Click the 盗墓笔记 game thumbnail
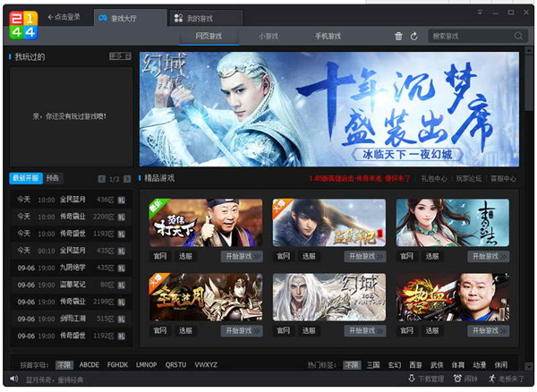The image size is (537, 392). point(329,223)
